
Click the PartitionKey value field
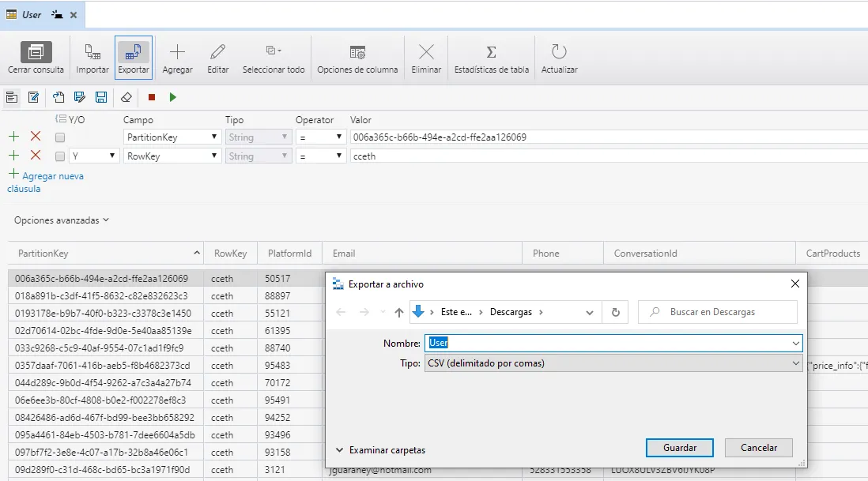[x=609, y=137]
